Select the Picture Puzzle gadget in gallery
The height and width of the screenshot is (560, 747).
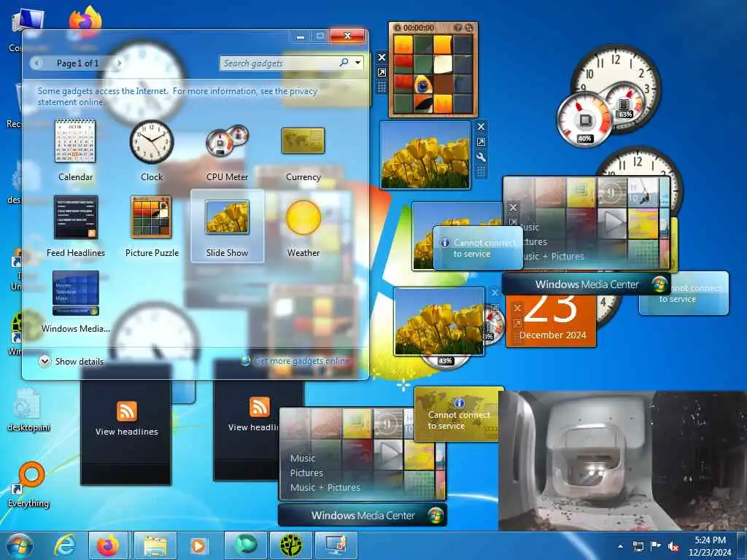pos(152,226)
